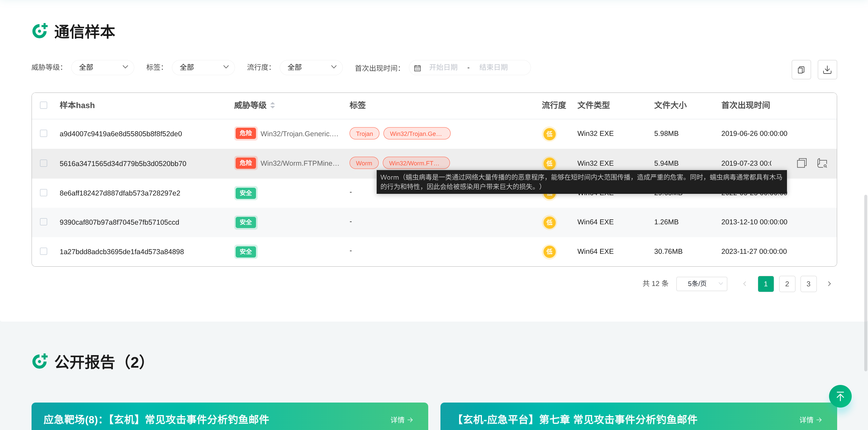868x430 pixels.
Task: Copy the hash in the 5616a347 row
Action: pos(802,163)
